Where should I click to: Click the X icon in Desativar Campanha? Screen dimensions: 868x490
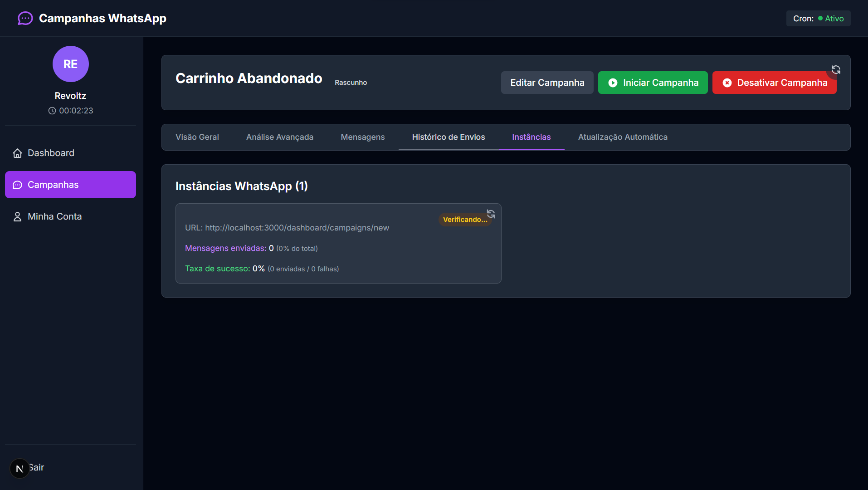[727, 83]
